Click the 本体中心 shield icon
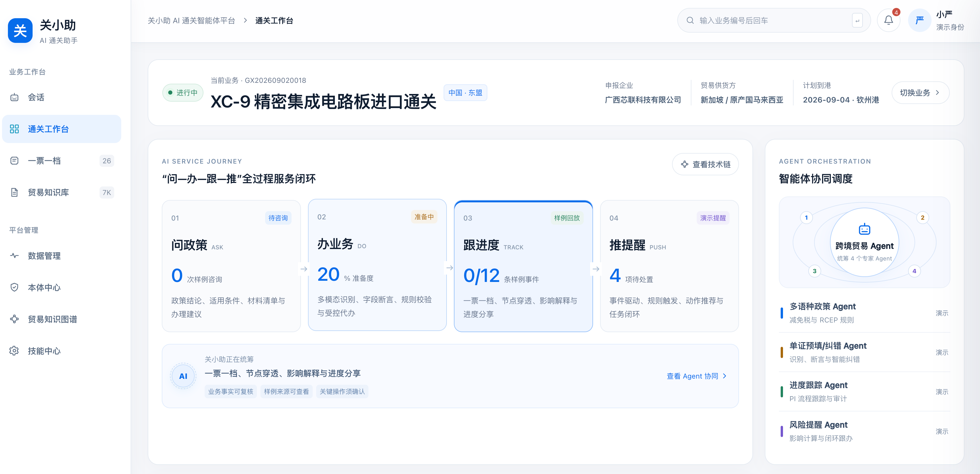 click(14, 287)
